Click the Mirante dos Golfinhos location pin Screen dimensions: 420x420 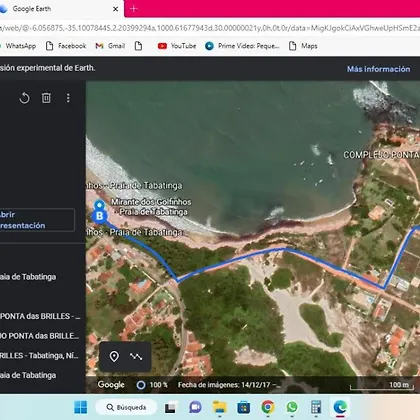click(99, 204)
